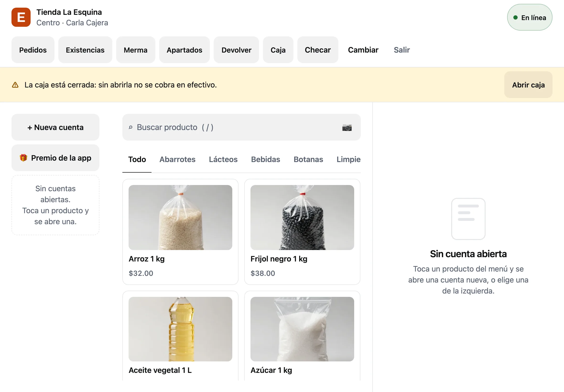The width and height of the screenshot is (564, 392).
Task: Click Cambiar to switch user
Action: (x=363, y=50)
